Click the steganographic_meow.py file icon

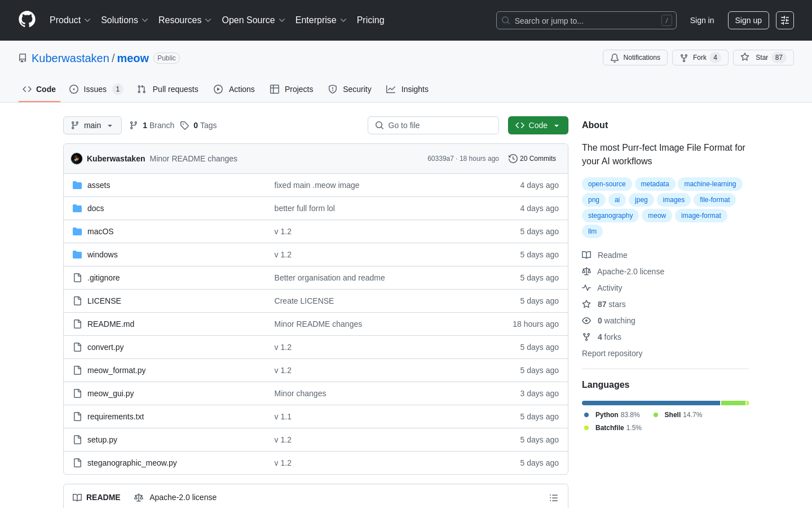tap(77, 463)
